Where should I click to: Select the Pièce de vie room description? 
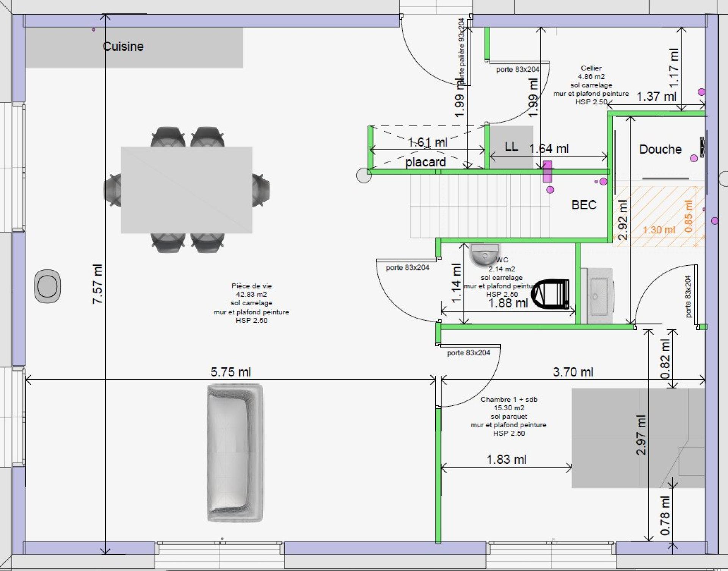pyautogui.click(x=251, y=303)
